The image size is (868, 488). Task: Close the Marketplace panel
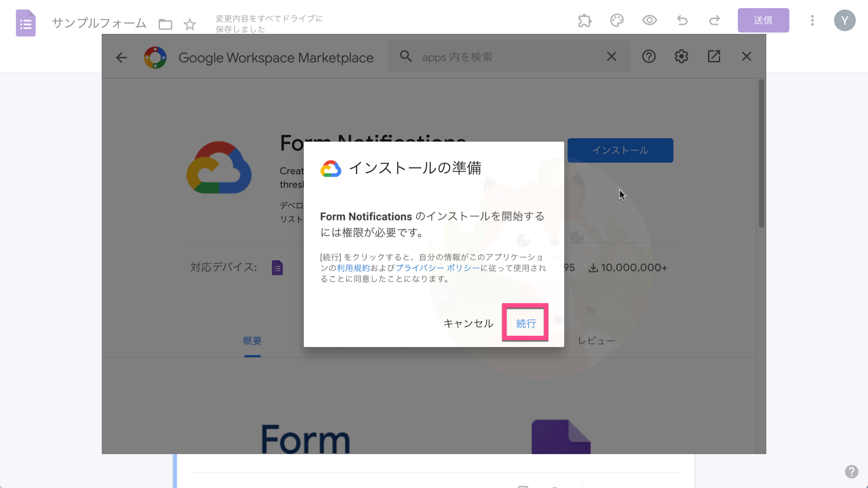pos(746,56)
